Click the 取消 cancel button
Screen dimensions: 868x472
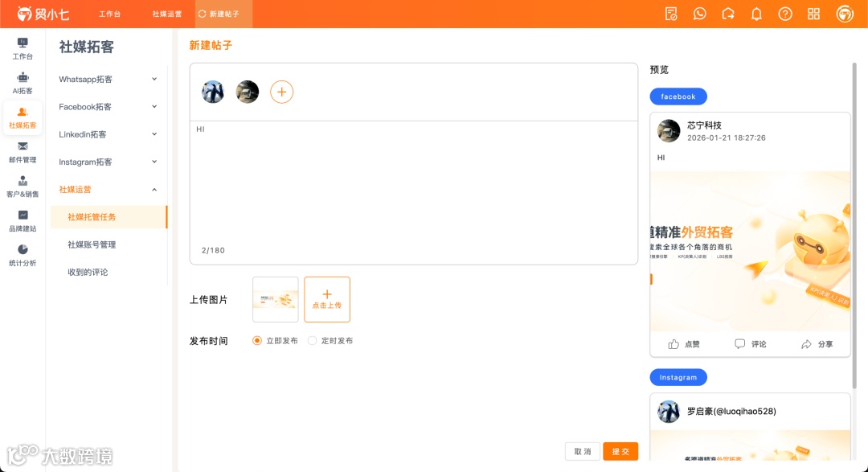point(583,452)
